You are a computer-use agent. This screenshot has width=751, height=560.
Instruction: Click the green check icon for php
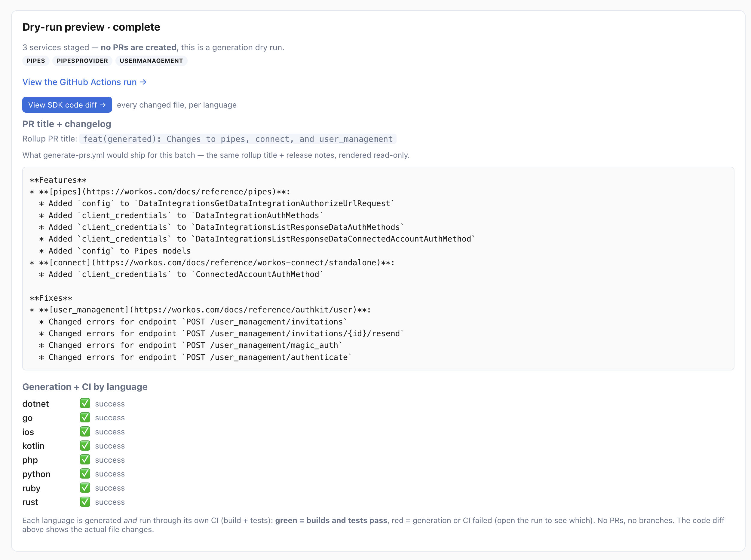[85, 460]
